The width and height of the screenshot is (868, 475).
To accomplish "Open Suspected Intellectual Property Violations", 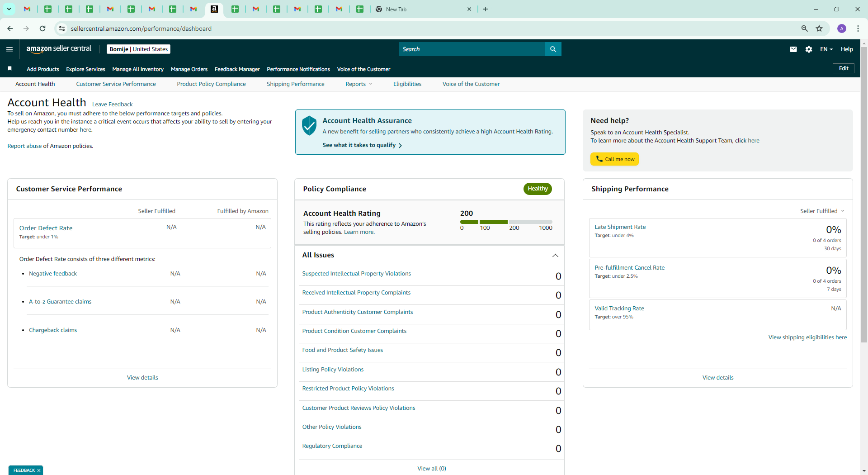I will (356, 274).
